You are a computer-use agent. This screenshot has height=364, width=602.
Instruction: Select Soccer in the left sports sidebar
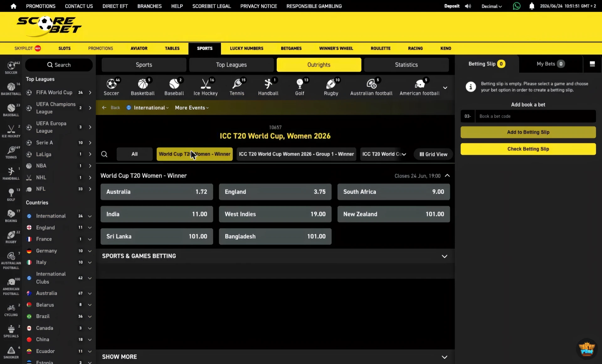(11, 68)
